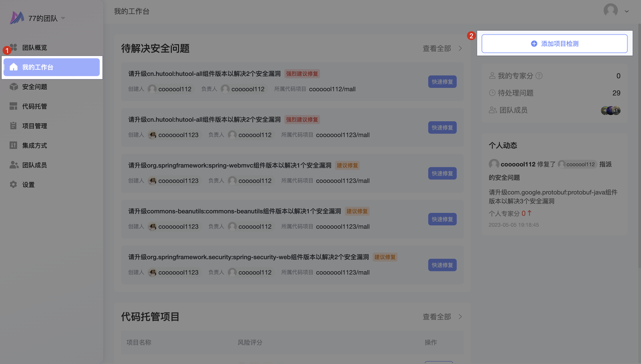Viewport: 641px width, 364px height.
Task: Expand 查看全部 chevron for 代码托管项目
Action: tap(460, 317)
